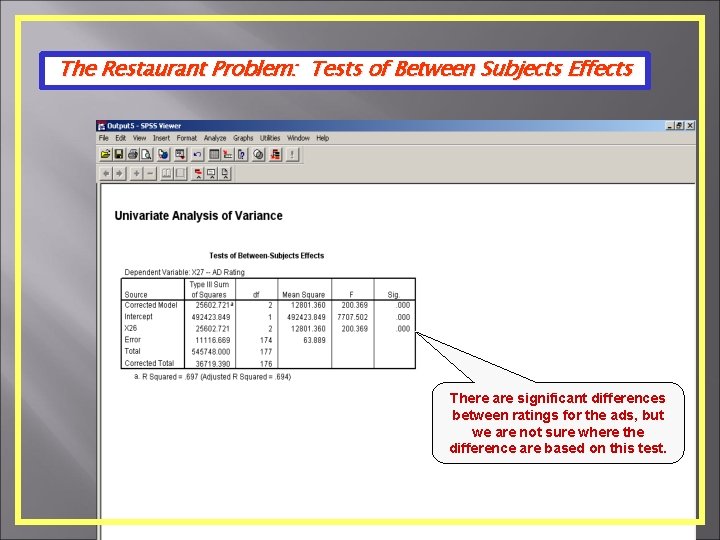Click the Designate Window exclamation icon

[292, 155]
